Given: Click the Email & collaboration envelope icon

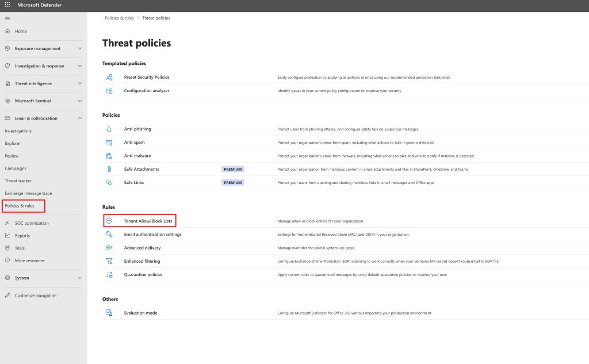Looking at the screenshot, I should click(x=7, y=118).
